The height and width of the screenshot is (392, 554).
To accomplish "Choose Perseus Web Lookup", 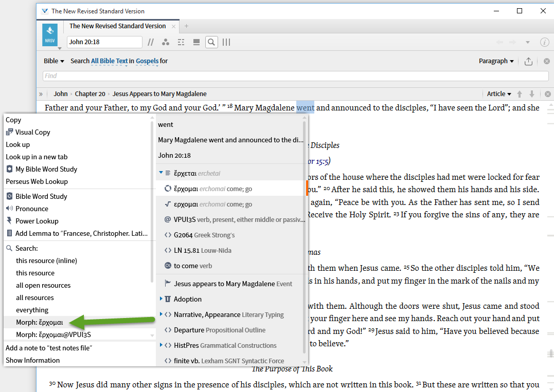I will [37, 182].
